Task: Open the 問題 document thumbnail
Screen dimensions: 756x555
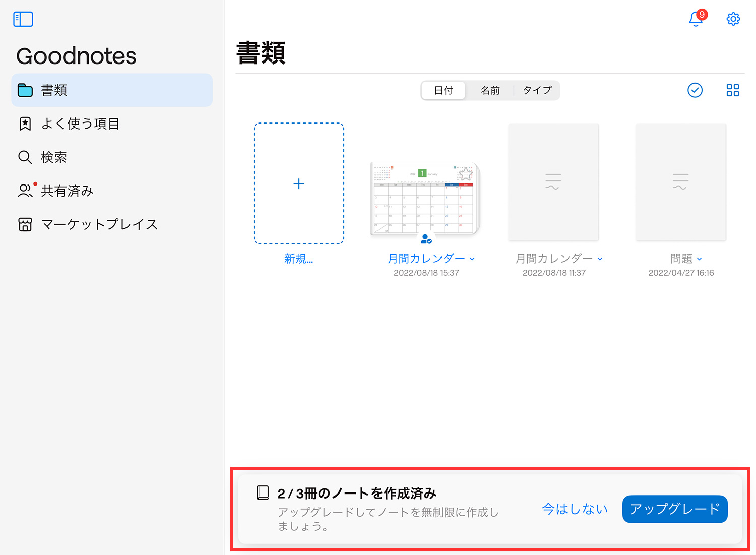Action: click(x=681, y=182)
